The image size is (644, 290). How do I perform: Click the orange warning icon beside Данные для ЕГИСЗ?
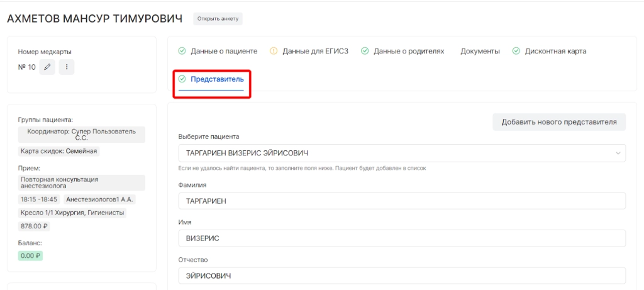(x=274, y=51)
